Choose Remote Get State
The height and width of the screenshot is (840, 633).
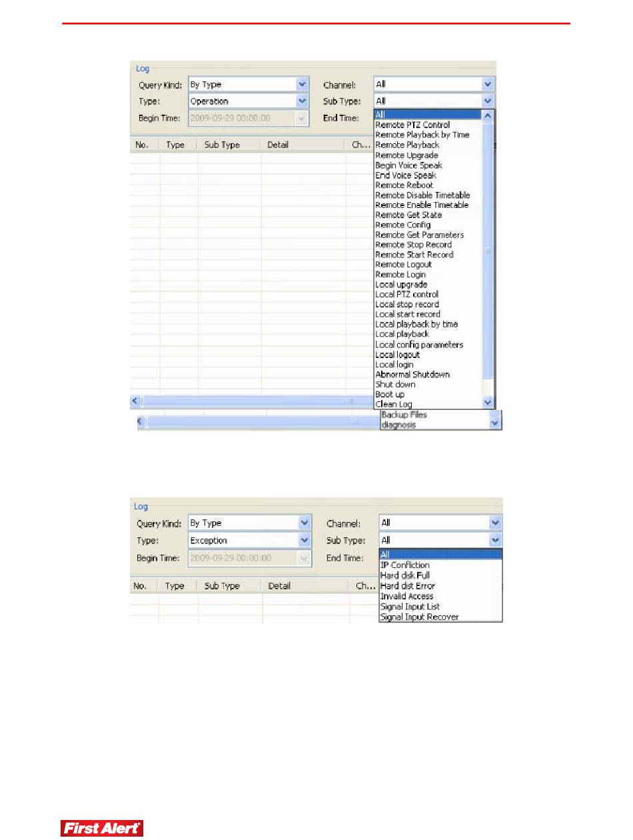tap(408, 215)
